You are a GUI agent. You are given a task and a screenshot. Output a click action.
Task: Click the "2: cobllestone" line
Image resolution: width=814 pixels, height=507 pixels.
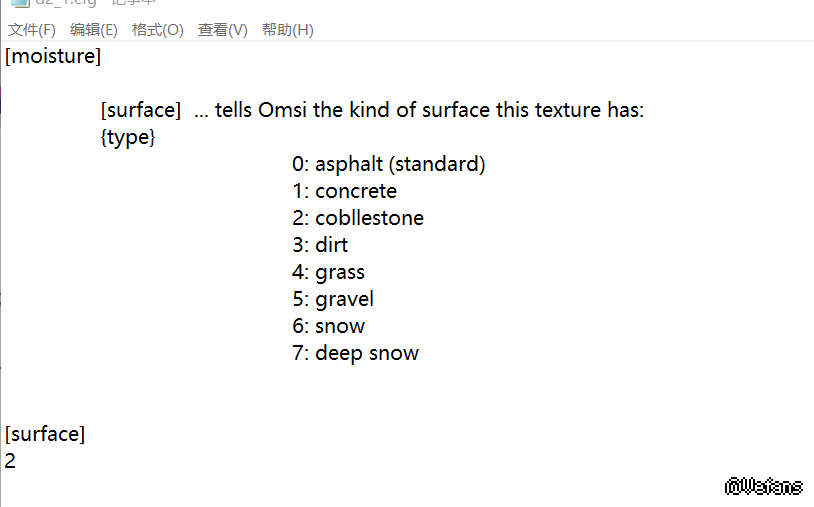point(358,218)
